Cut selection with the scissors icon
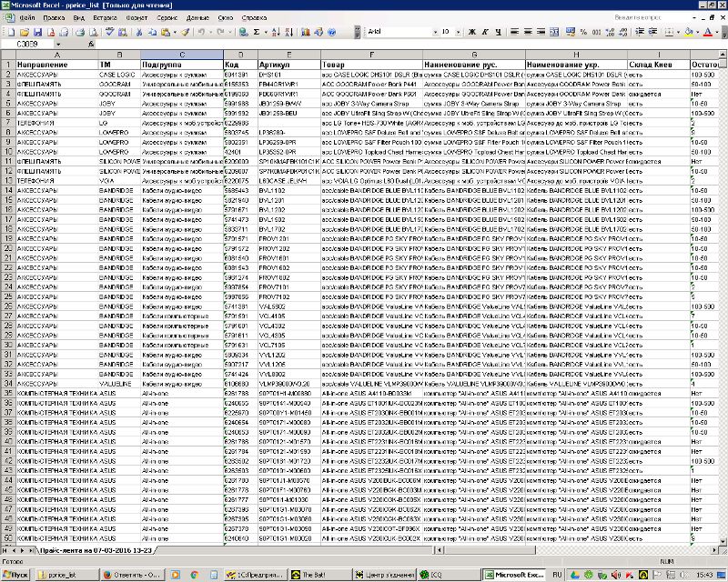This screenshot has width=728, height=582. click(139, 32)
